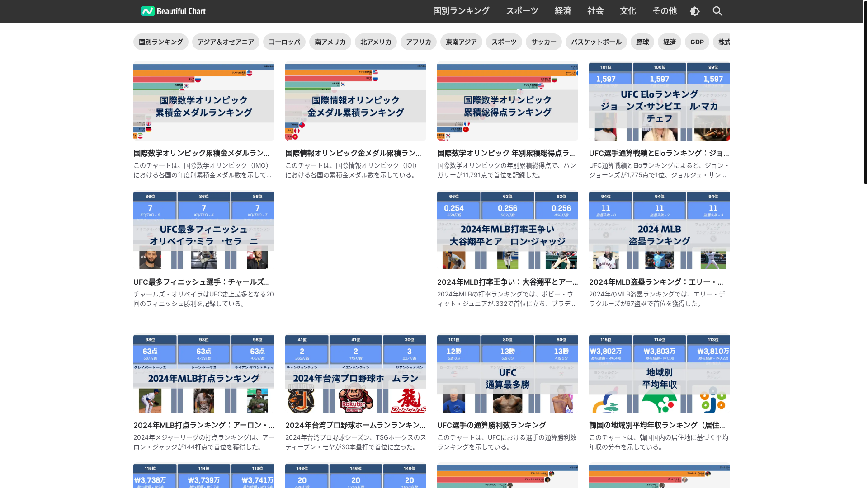Click title 国際数学オリンピック 年別累積総得点 link

tap(506, 153)
